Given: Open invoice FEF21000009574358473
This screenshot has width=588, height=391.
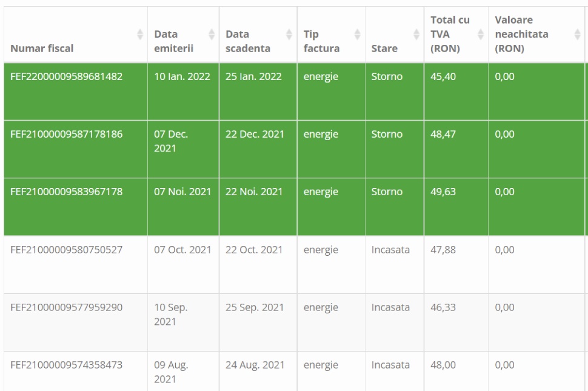Looking at the screenshot, I should pyautogui.click(x=67, y=366).
